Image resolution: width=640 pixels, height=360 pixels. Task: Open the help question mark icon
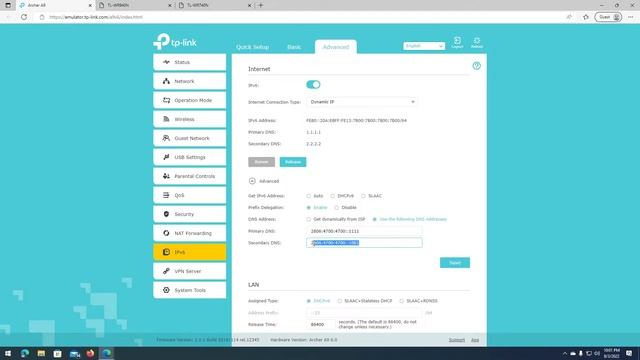(x=476, y=66)
